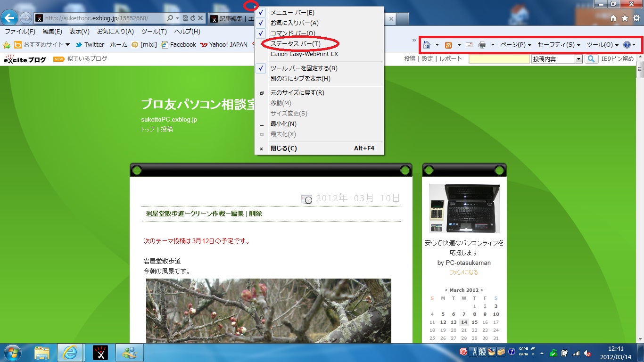644x362 pixels.
Task: Open Facebook favorites link
Action: tap(178, 45)
